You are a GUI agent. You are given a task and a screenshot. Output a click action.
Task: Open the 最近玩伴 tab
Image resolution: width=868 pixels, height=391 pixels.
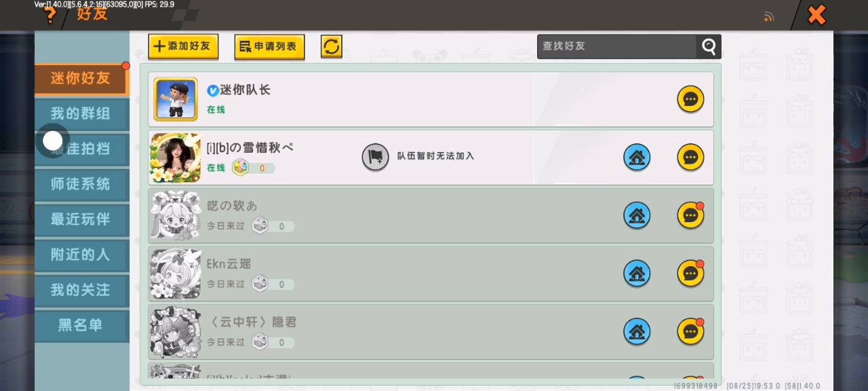[x=81, y=219]
